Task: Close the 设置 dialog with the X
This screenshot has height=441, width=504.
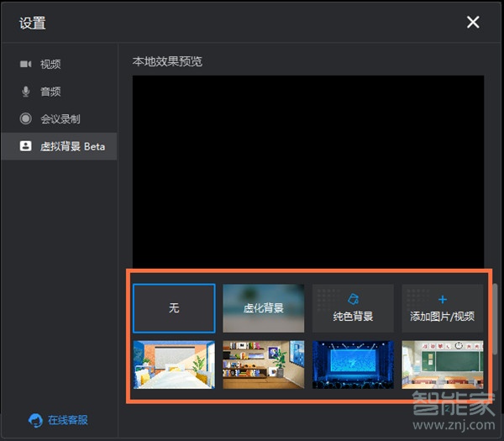Action: point(473,22)
